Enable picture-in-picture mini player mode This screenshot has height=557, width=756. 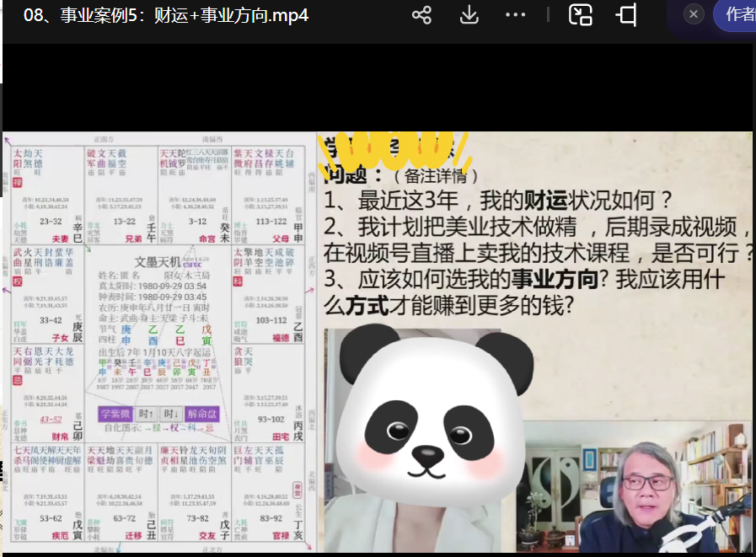click(x=581, y=15)
